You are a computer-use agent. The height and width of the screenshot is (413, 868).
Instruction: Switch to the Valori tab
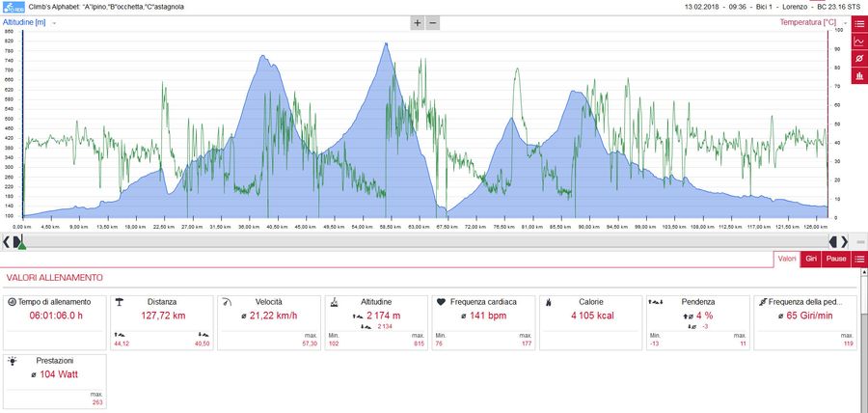pyautogui.click(x=787, y=260)
